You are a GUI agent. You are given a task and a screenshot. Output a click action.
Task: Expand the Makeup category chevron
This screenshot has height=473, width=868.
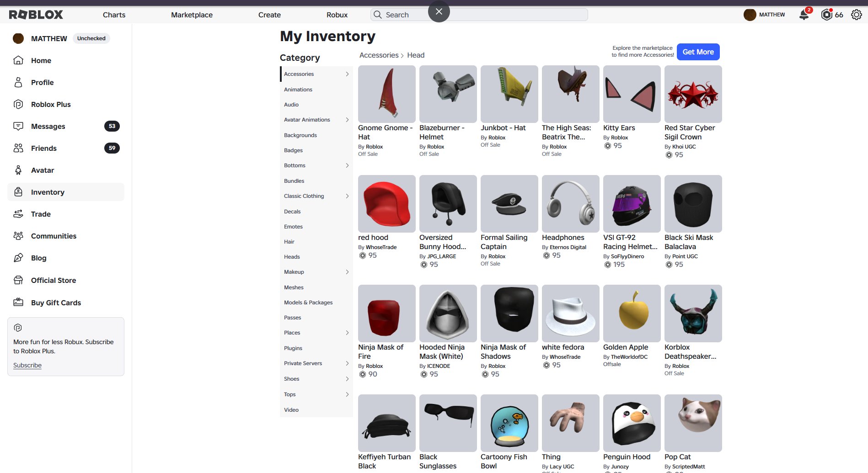point(347,272)
